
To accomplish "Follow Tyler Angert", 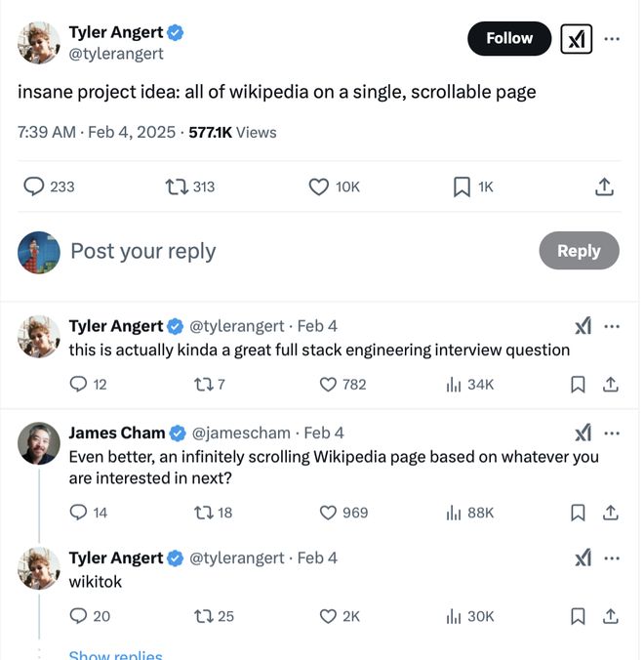I will pyautogui.click(x=509, y=38).
